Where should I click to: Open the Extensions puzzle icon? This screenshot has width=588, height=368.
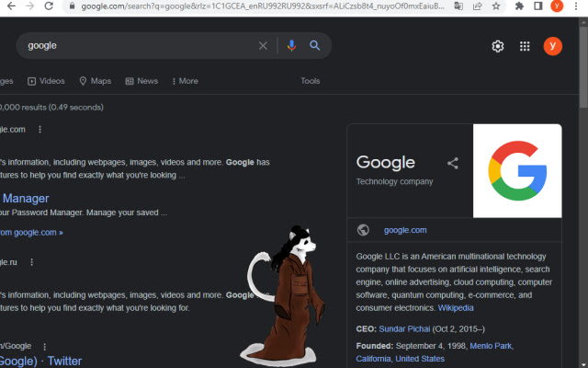(x=519, y=6)
